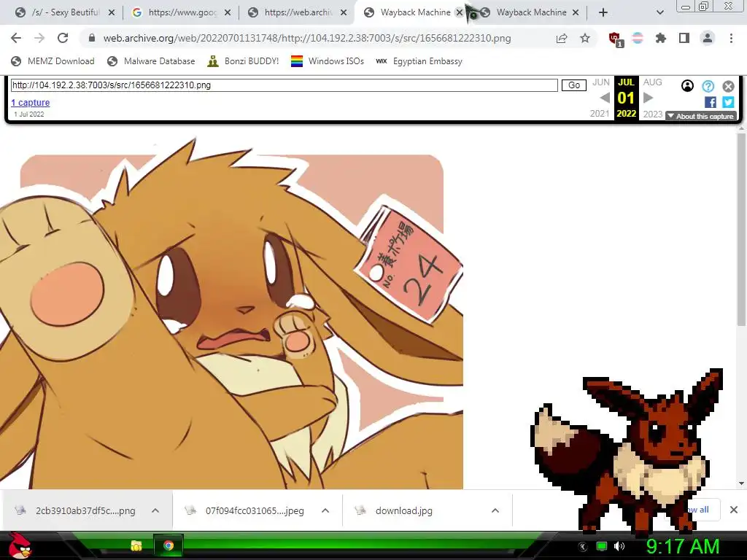The width and height of the screenshot is (747, 560).
Task: Click the Angry Birds start button
Action: click(x=20, y=545)
